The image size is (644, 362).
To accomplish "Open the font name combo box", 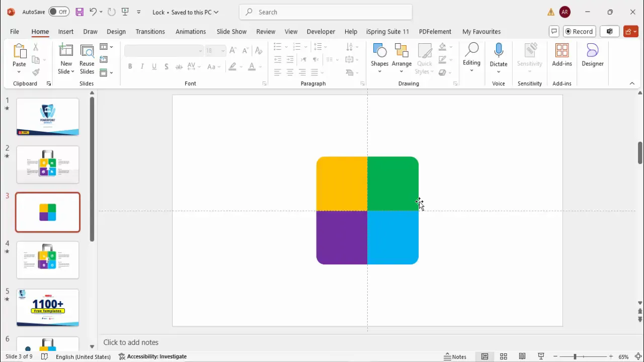I will point(164,51).
